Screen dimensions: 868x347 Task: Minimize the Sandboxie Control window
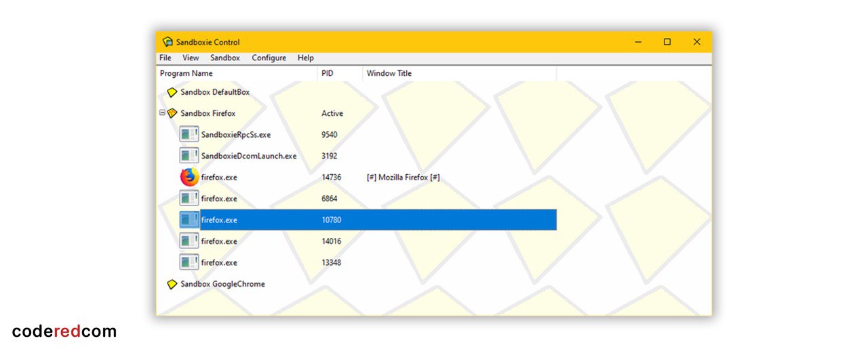(638, 42)
